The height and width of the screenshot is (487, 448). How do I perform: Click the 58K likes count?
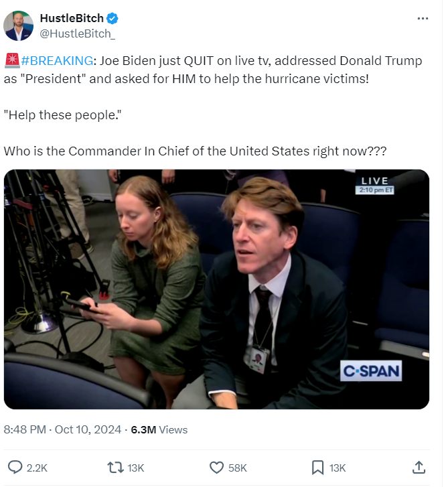[x=238, y=468]
